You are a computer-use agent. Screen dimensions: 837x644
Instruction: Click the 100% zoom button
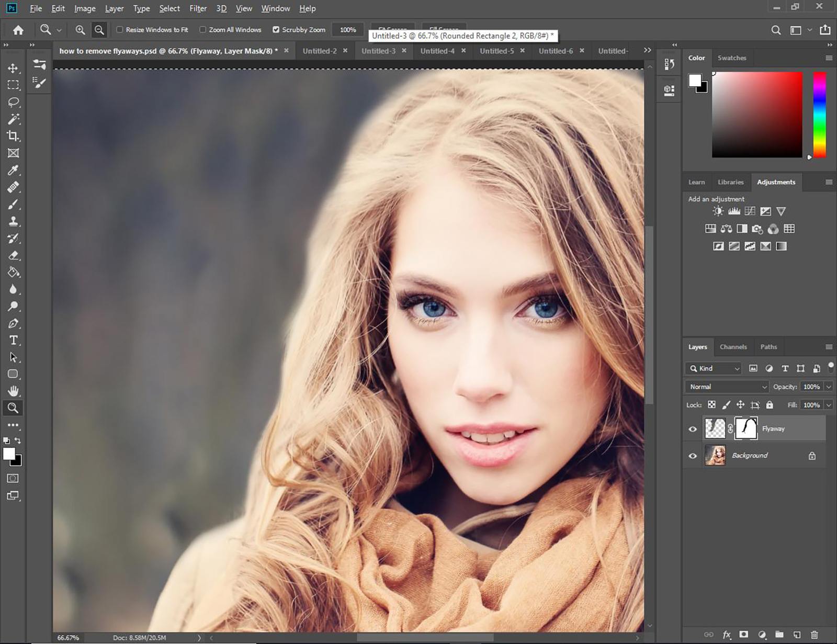(x=348, y=30)
